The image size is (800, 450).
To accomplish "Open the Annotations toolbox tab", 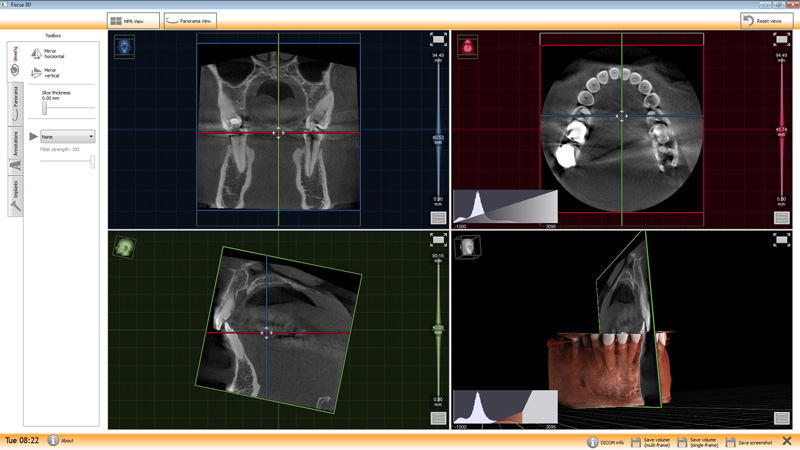I will tap(15, 150).
